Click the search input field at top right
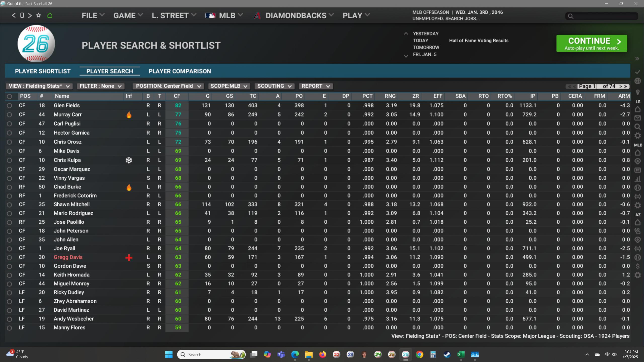The width and height of the screenshot is (644, 362). (x=604, y=16)
